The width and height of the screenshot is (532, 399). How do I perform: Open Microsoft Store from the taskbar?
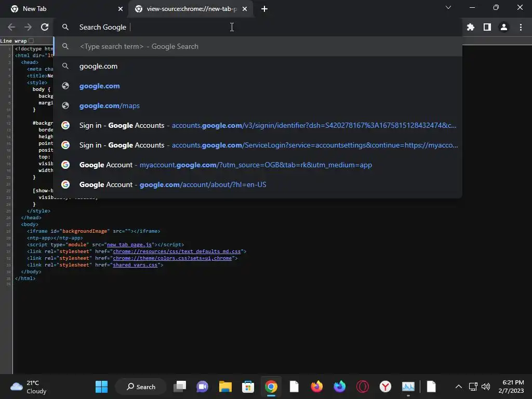(x=248, y=387)
